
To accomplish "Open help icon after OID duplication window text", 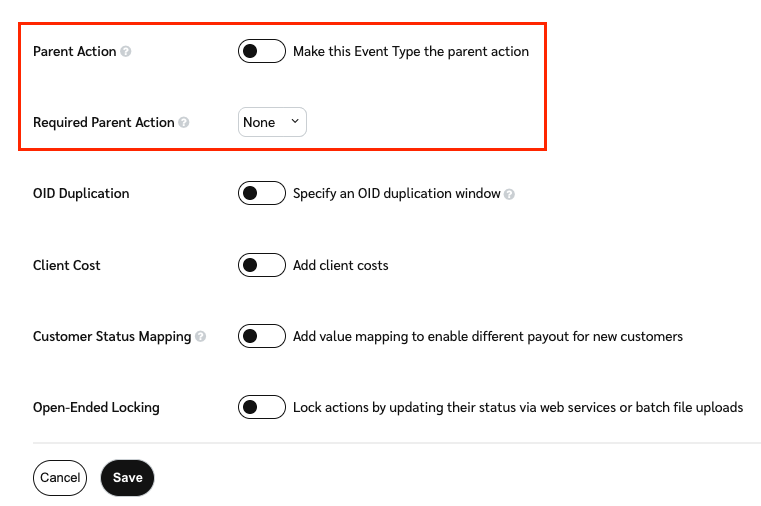I will click(x=510, y=194).
